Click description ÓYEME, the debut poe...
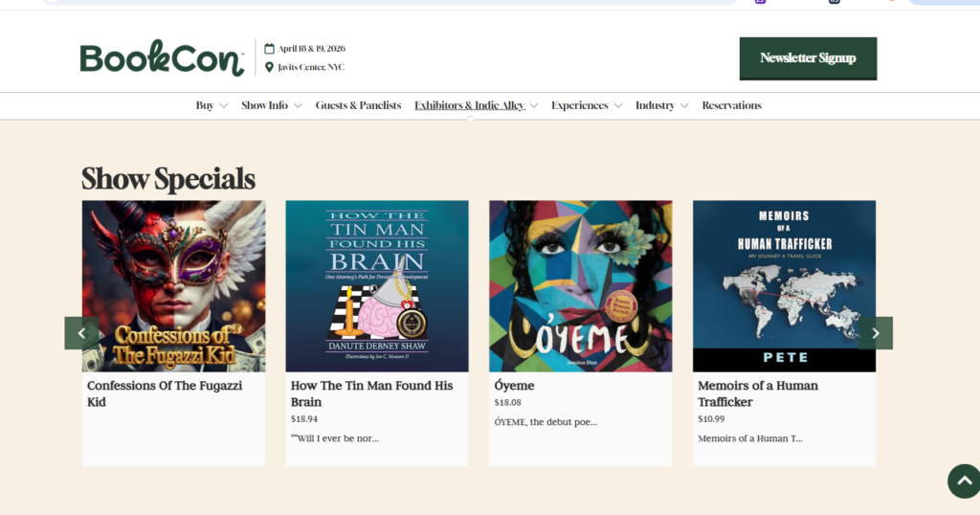980x515 pixels. (546, 422)
